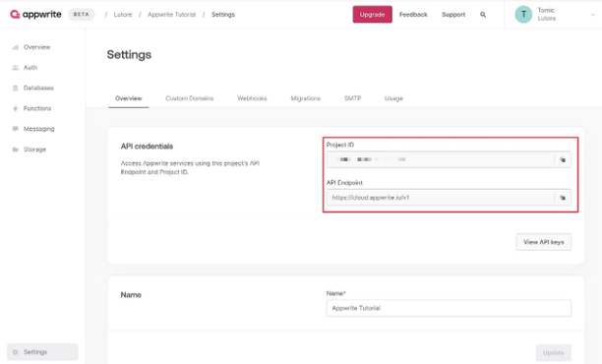602x364 pixels.
Task: Click the Settings gear icon in sidebar
Action: coord(16,352)
